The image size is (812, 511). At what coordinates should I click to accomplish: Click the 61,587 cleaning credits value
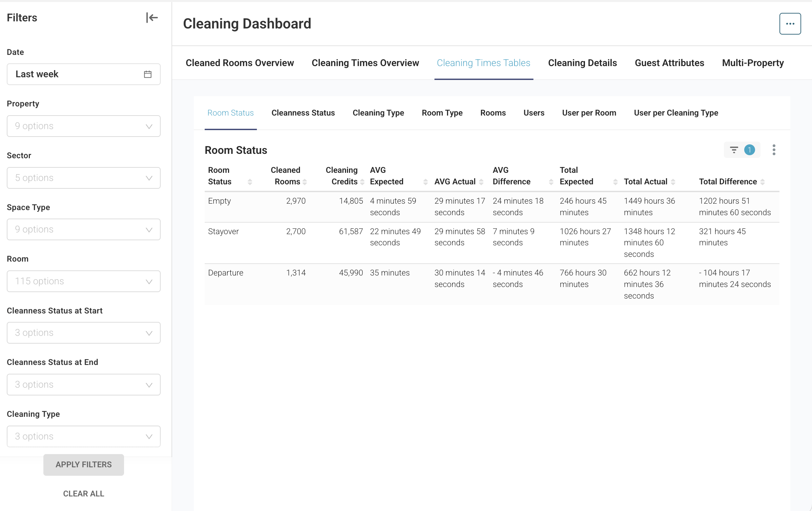pos(351,231)
